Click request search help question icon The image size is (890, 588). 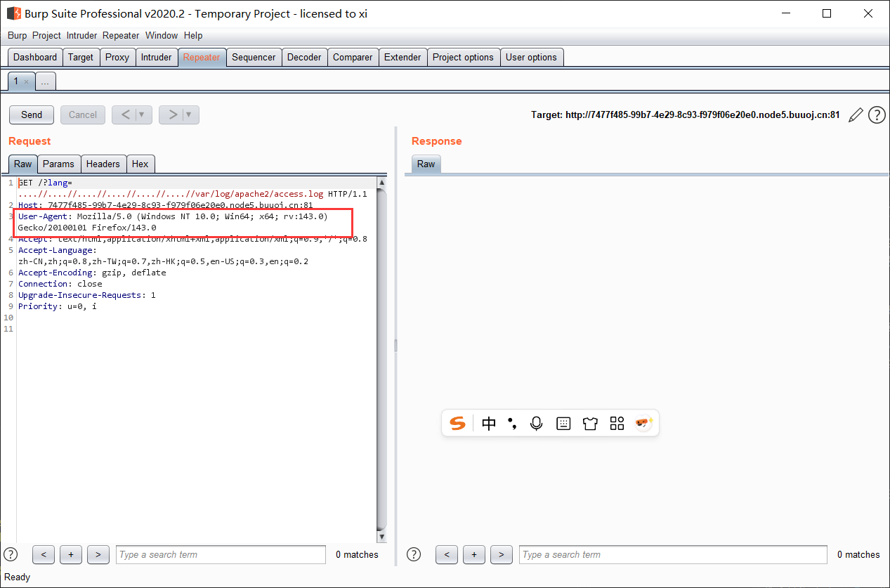pos(11,554)
